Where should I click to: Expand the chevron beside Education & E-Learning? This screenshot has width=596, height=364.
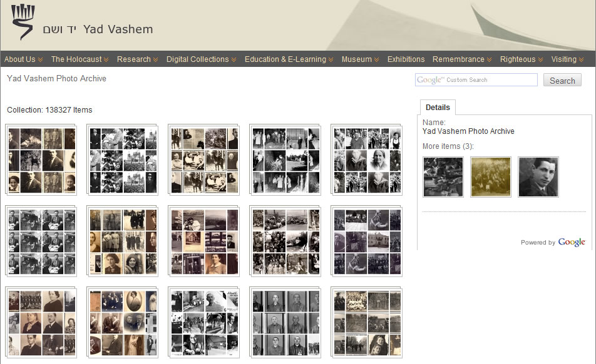click(x=331, y=60)
